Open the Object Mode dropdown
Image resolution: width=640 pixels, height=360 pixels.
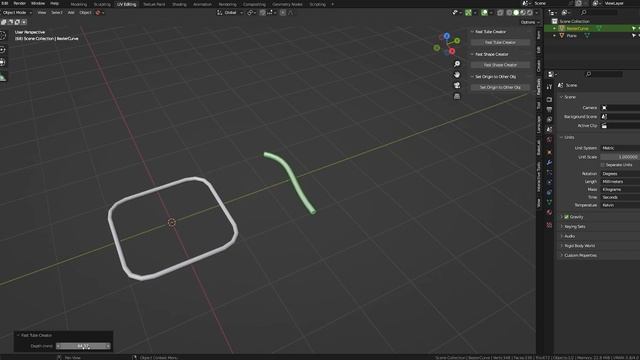pyautogui.click(x=17, y=13)
